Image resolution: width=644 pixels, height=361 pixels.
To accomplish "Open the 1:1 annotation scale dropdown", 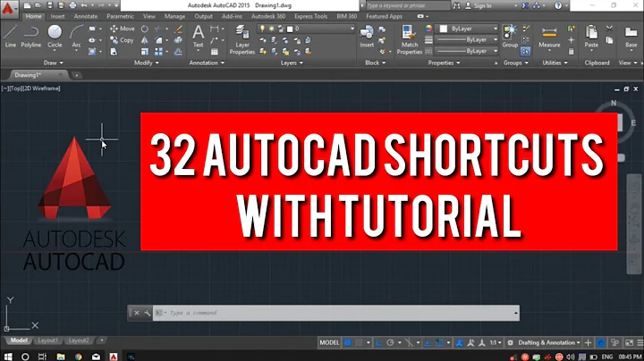I will 495,342.
